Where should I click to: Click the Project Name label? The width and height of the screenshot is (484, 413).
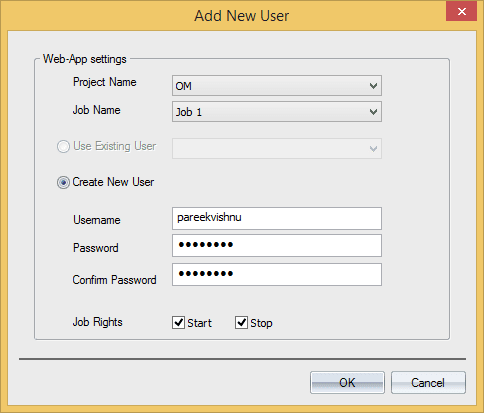(x=105, y=82)
